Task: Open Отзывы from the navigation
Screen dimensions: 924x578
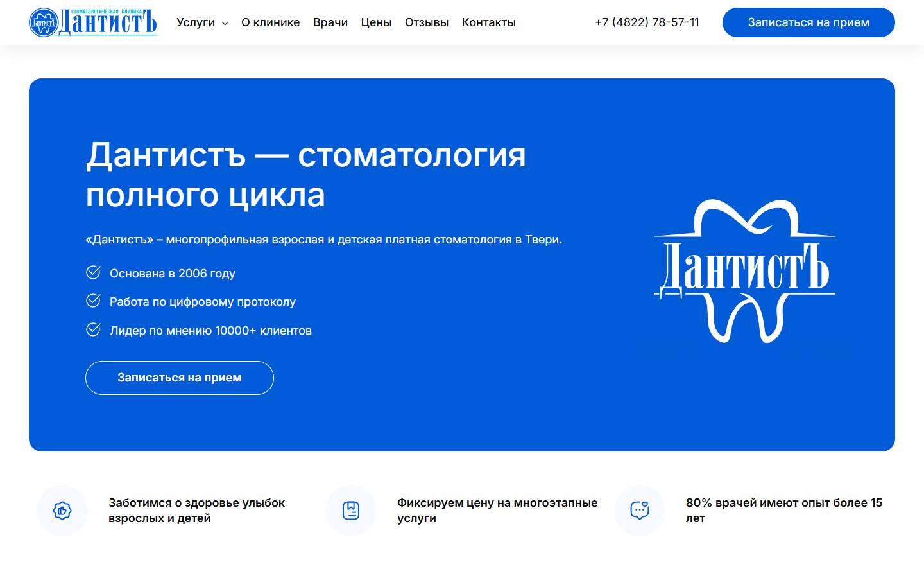Action: pos(427,22)
